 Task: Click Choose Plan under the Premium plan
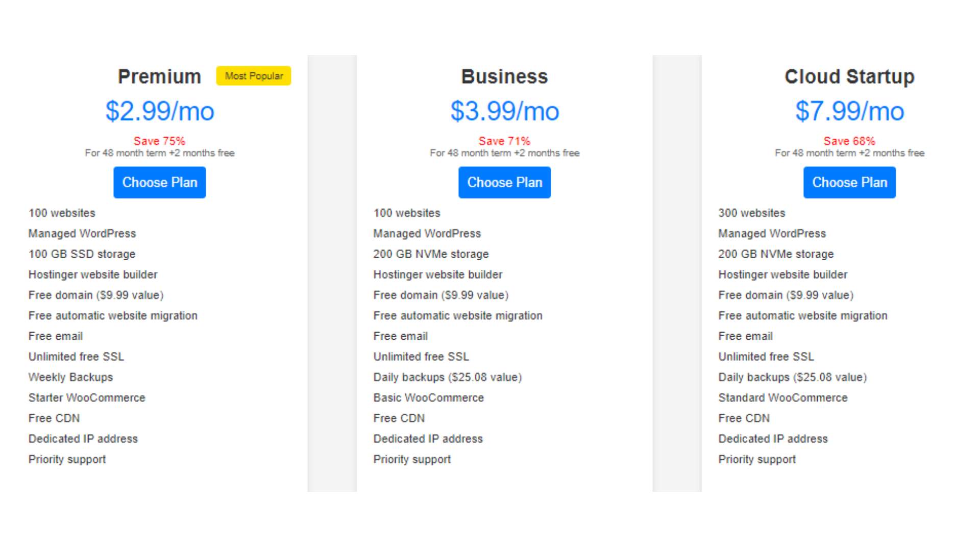pos(159,182)
